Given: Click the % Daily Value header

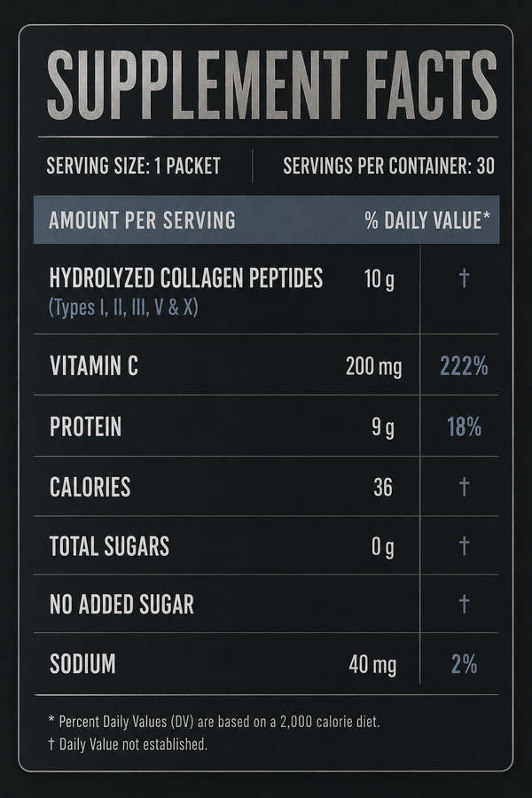Looking at the screenshot, I should click(x=427, y=221).
